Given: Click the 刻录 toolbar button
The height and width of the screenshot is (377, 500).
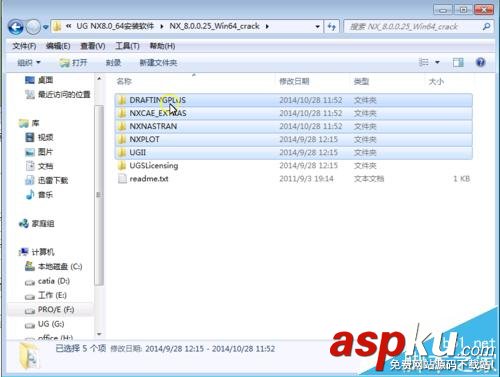Looking at the screenshot, I should click(113, 62).
